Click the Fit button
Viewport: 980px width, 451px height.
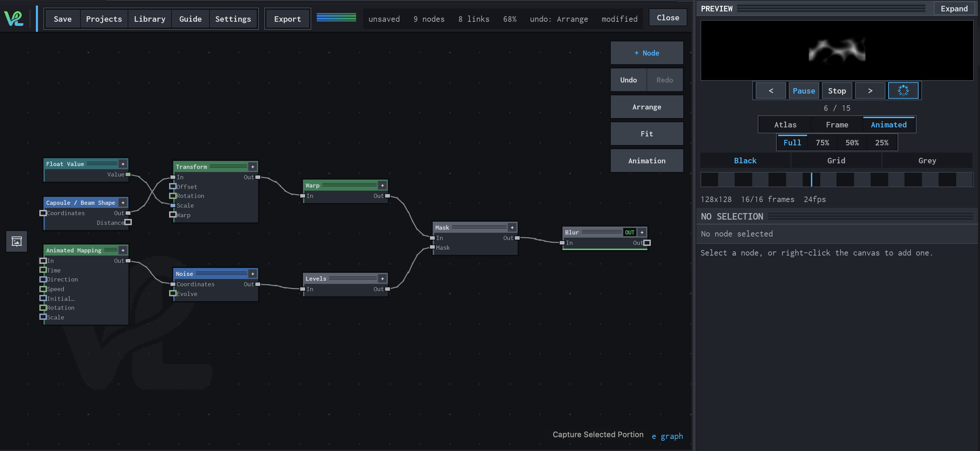click(x=647, y=134)
